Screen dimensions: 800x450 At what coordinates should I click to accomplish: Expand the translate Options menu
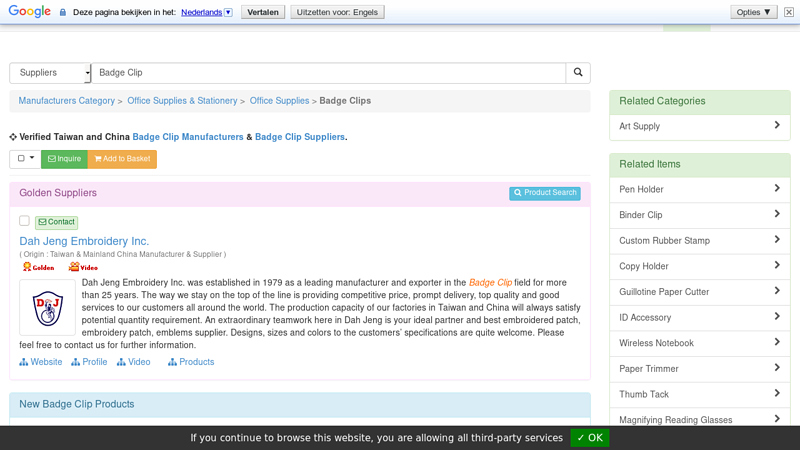coord(753,12)
